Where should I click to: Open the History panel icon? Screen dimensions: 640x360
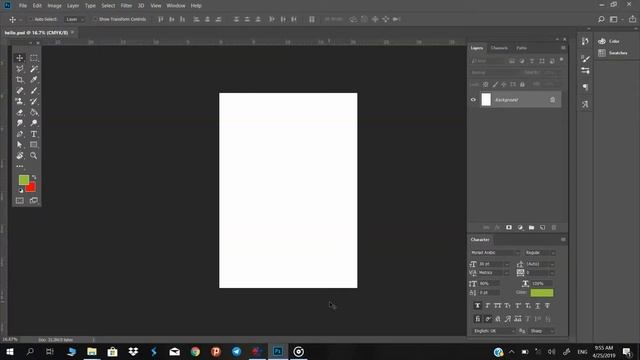click(x=585, y=41)
